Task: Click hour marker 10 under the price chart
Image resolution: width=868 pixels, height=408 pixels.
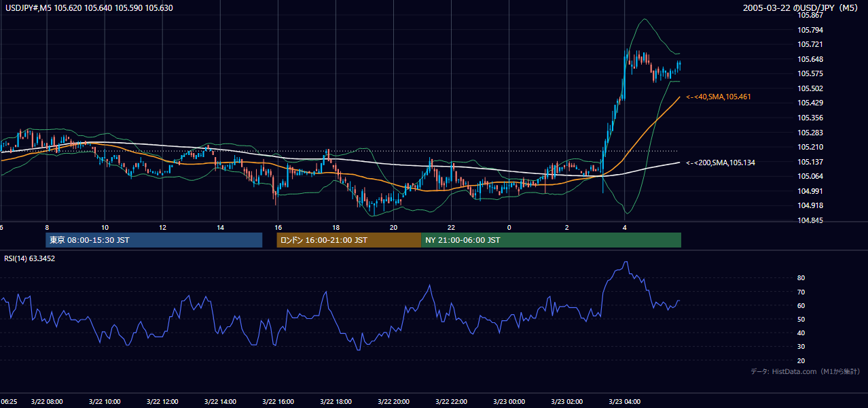Action: (x=105, y=228)
